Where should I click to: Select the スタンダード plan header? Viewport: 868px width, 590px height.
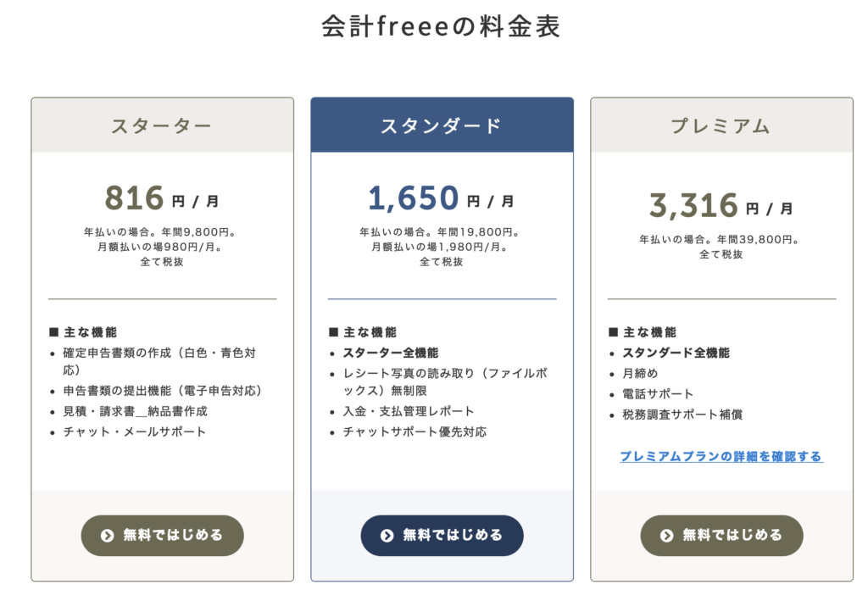pyautogui.click(x=442, y=126)
